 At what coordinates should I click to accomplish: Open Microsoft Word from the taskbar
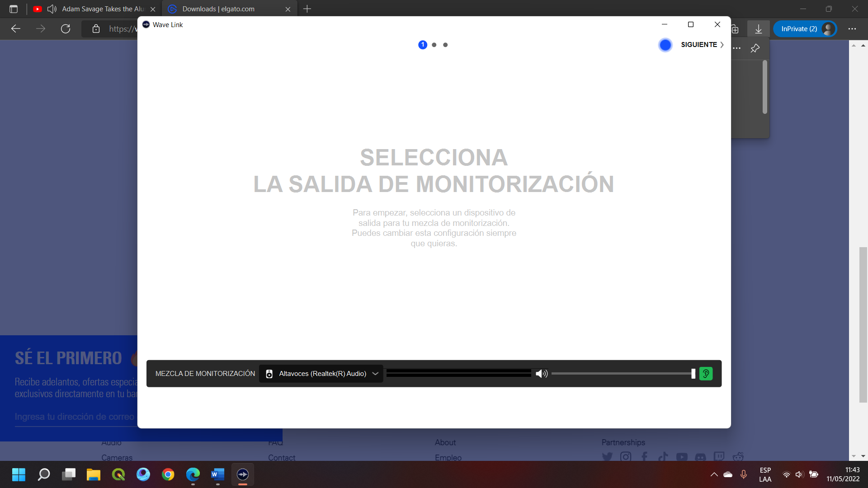(217, 474)
